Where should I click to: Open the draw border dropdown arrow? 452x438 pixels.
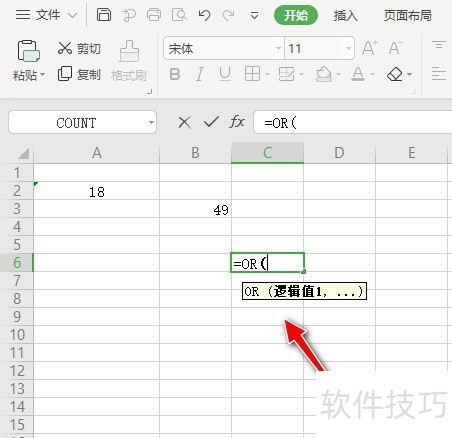[x=302, y=74]
